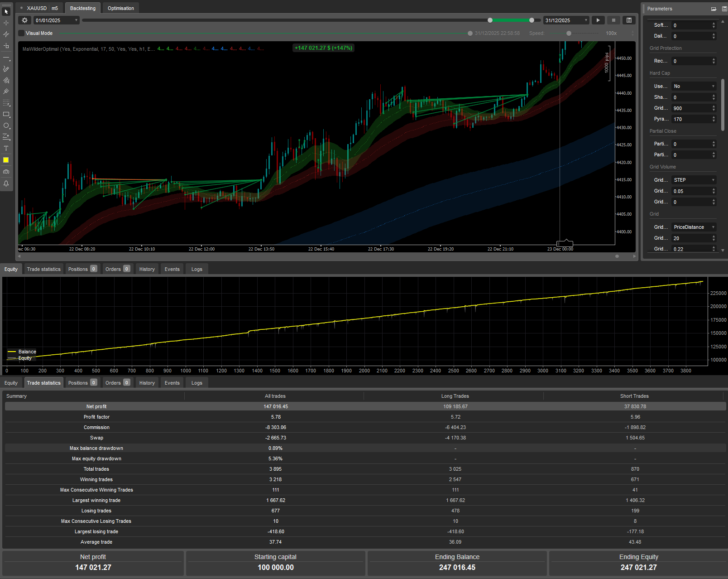This screenshot has width=728, height=579.
Task: Click the load parameters folder icon
Action: (714, 9)
